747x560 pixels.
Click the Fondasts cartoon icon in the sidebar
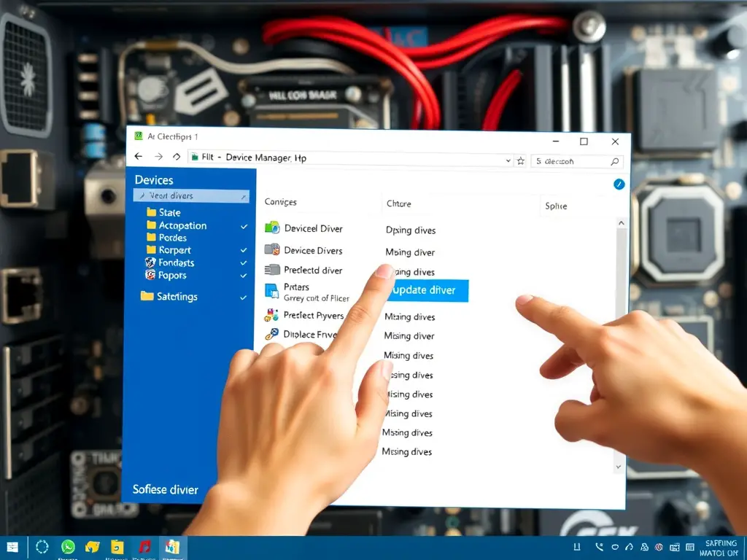point(150,262)
